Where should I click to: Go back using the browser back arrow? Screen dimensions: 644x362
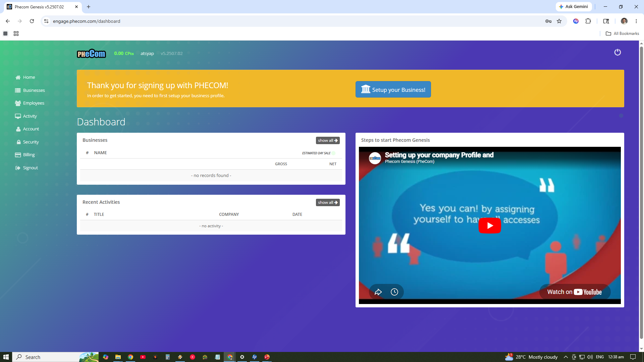click(x=8, y=21)
